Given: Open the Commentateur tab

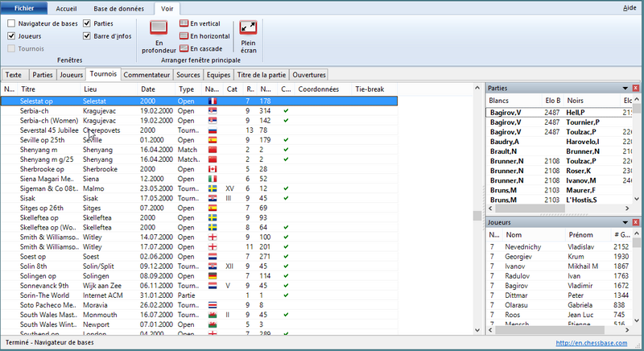Looking at the screenshot, I should pyautogui.click(x=147, y=75).
